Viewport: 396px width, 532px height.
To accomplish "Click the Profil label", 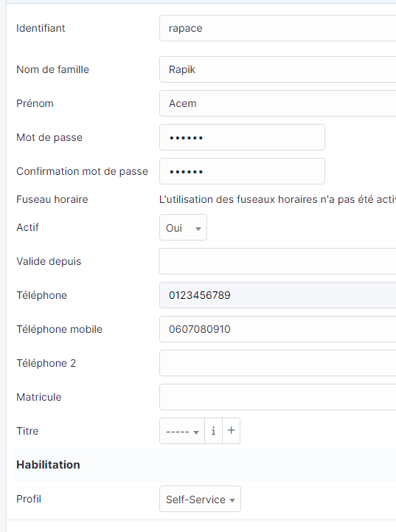I will (x=29, y=499).
